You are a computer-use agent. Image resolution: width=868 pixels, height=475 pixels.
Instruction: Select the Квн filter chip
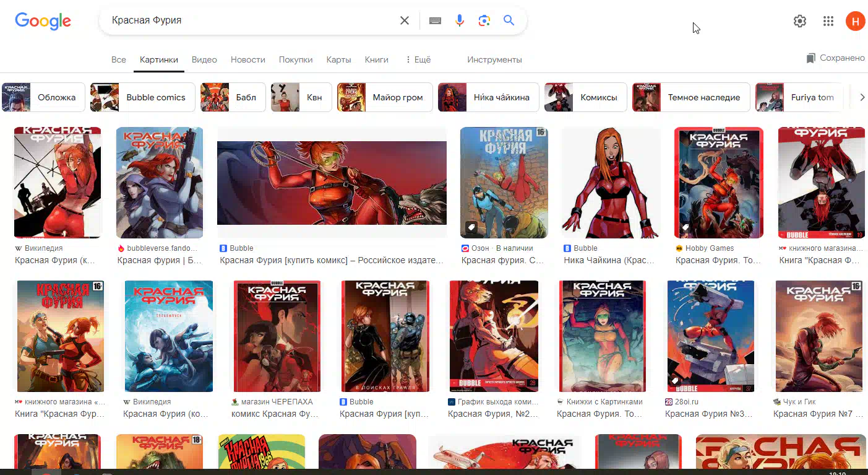301,97
